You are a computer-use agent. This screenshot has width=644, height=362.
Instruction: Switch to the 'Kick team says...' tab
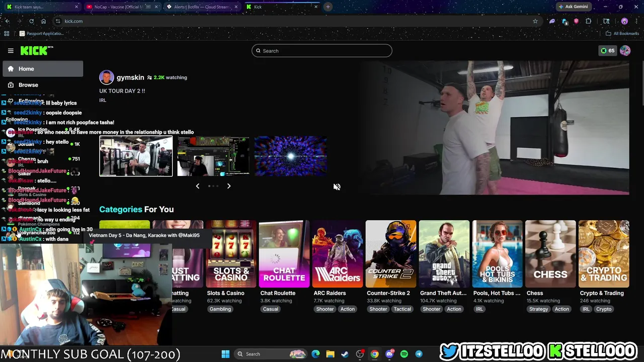click(x=42, y=7)
